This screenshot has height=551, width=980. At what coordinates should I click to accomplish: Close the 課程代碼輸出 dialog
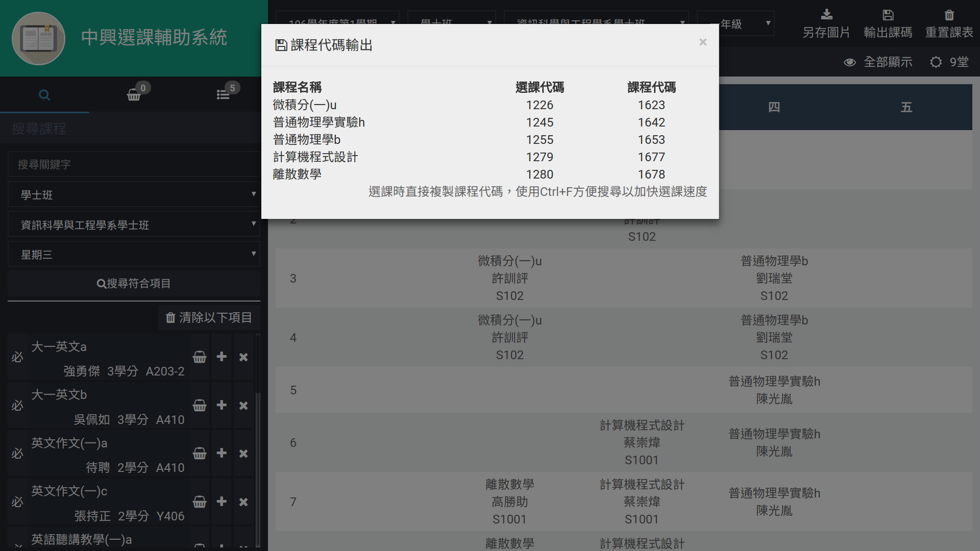[703, 42]
